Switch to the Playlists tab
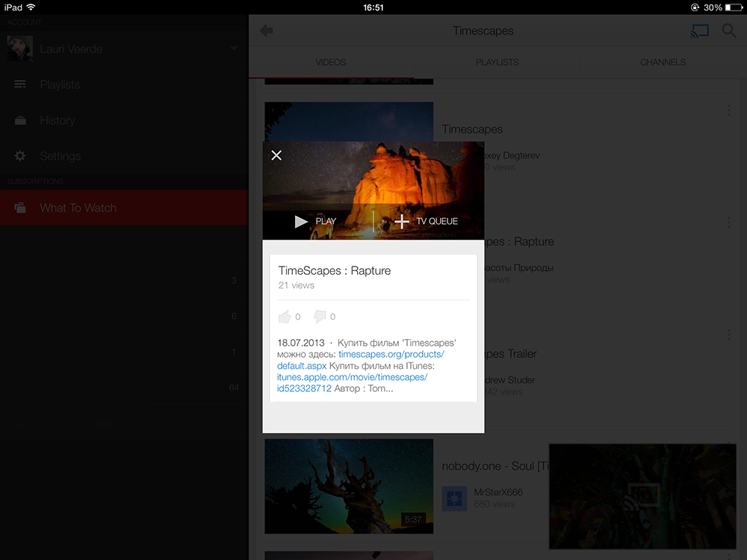Image resolution: width=747 pixels, height=560 pixels. tap(498, 63)
